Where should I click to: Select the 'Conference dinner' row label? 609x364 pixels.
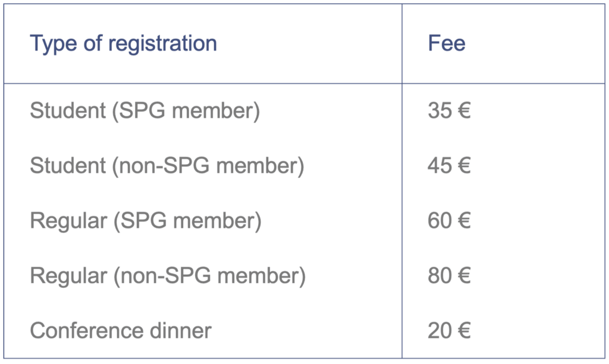[x=121, y=331]
